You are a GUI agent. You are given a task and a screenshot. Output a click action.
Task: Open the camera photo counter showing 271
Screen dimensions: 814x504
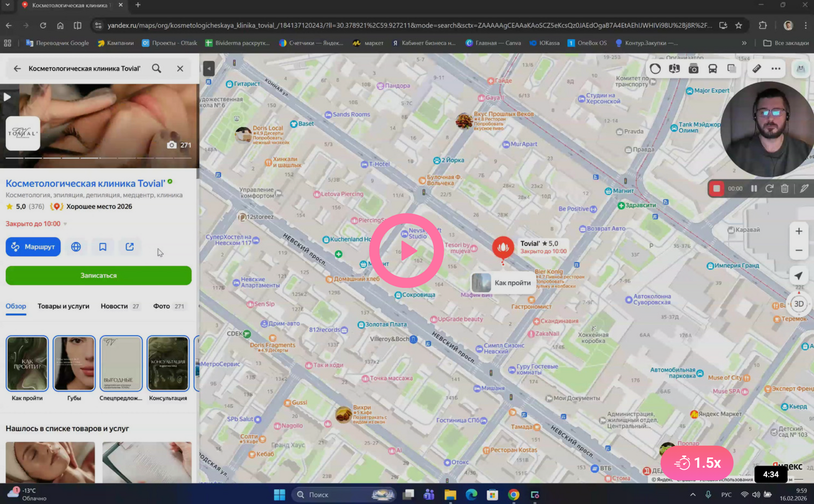pos(179,145)
